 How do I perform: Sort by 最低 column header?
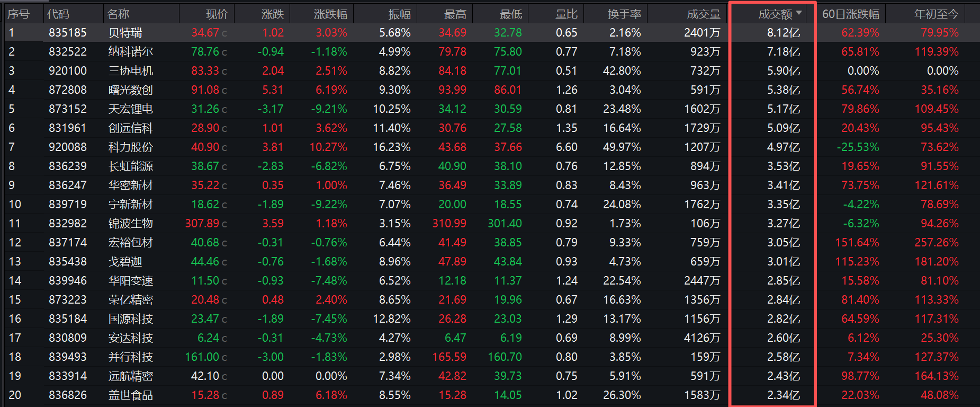[511, 14]
